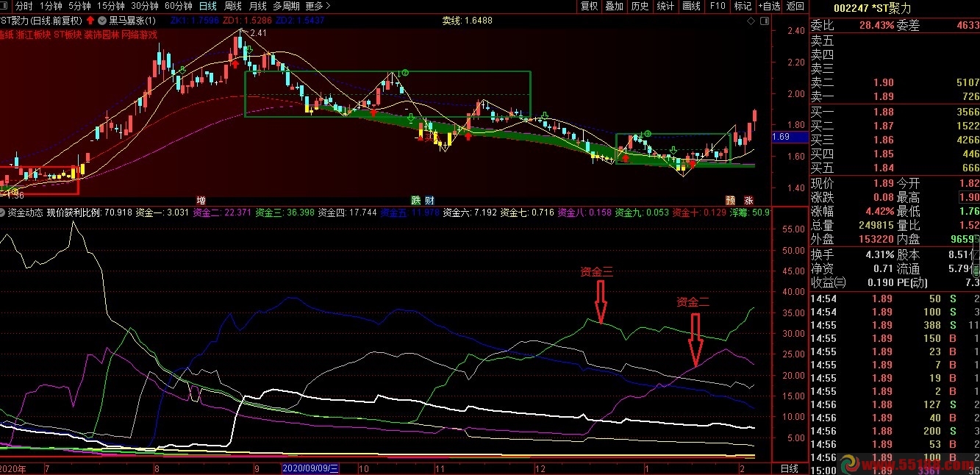Click the 2020/09/09/三 date marker on the time axis

[x=311, y=468]
